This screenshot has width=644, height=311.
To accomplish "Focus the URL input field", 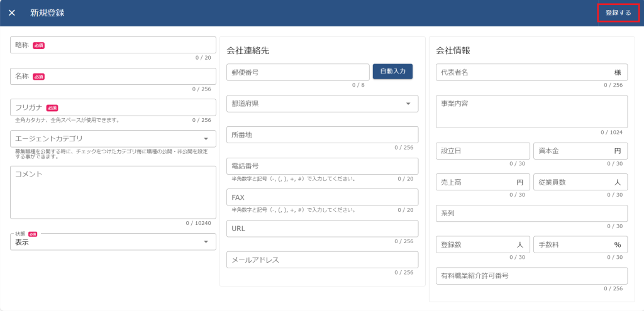I will (322, 228).
